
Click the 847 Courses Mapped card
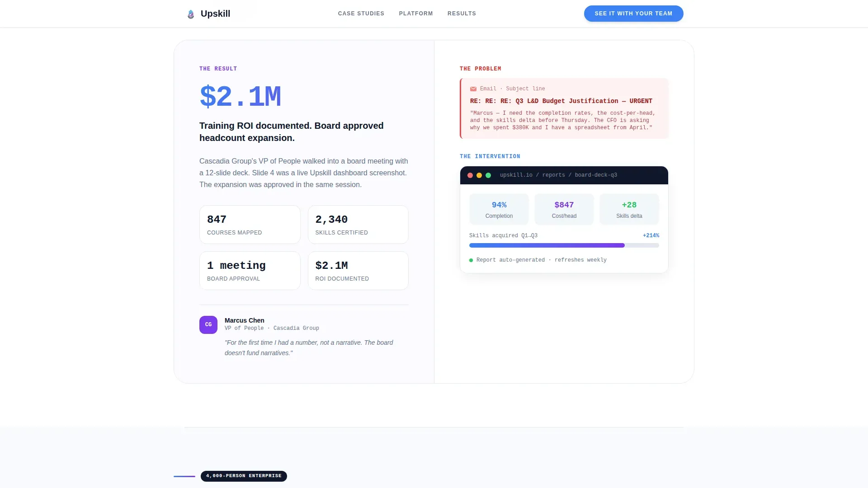[250, 225]
